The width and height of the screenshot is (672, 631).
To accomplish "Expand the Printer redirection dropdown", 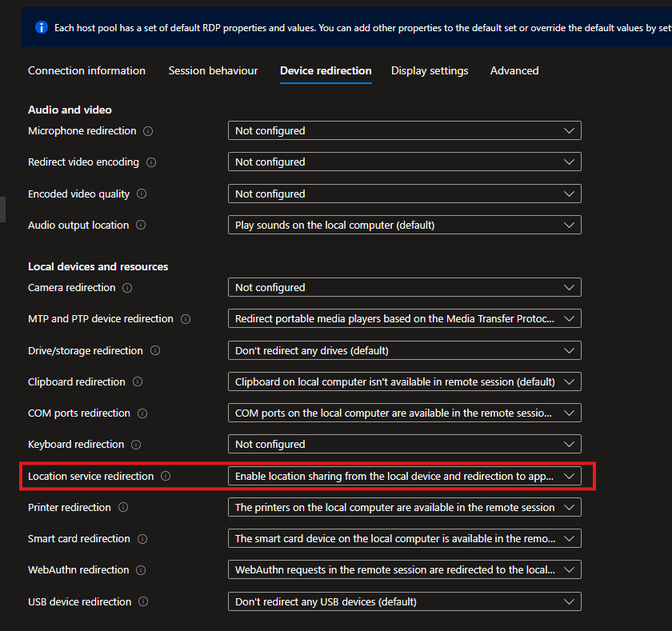I will pos(404,507).
